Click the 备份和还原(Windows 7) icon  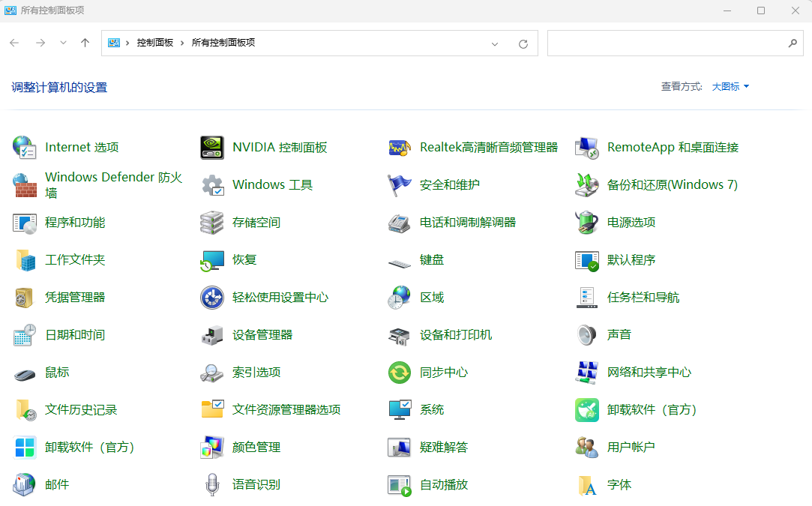click(587, 185)
